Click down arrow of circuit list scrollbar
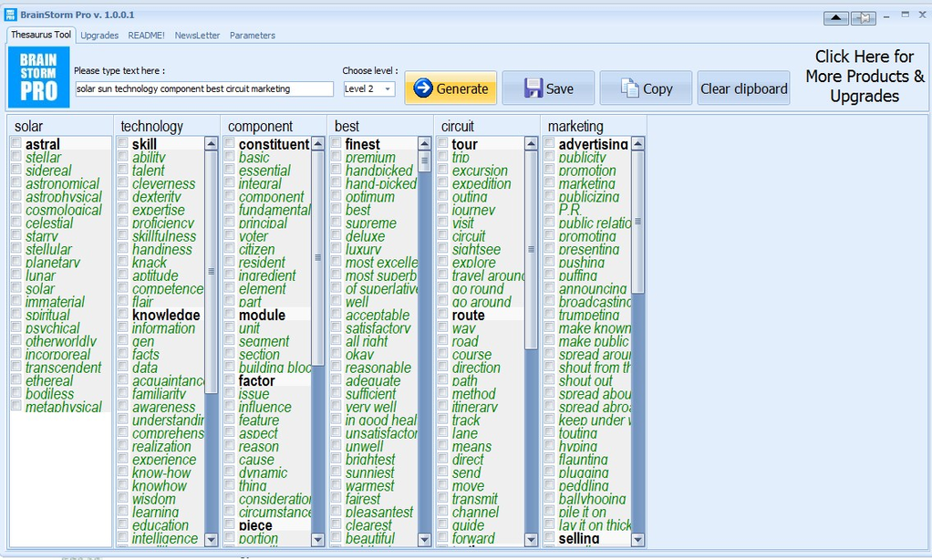 [531, 539]
